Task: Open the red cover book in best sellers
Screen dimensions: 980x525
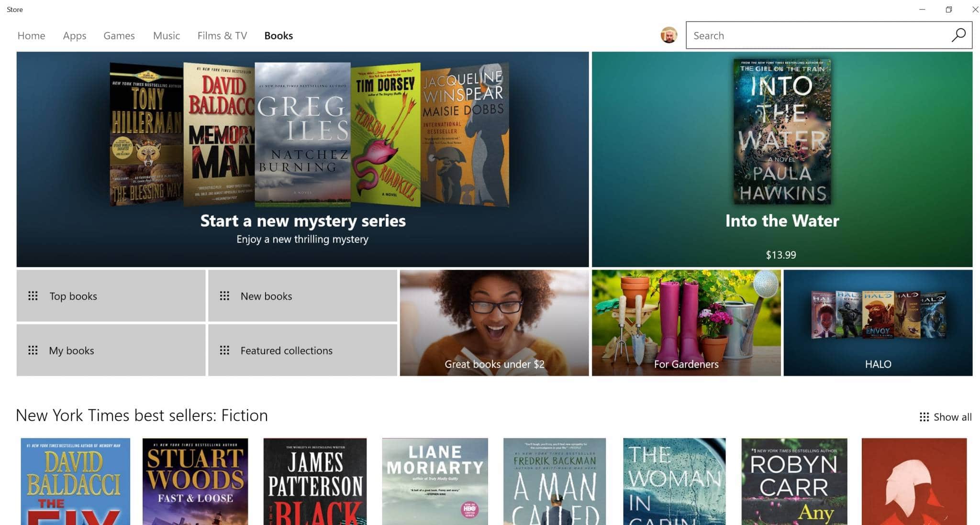Action: click(914, 481)
